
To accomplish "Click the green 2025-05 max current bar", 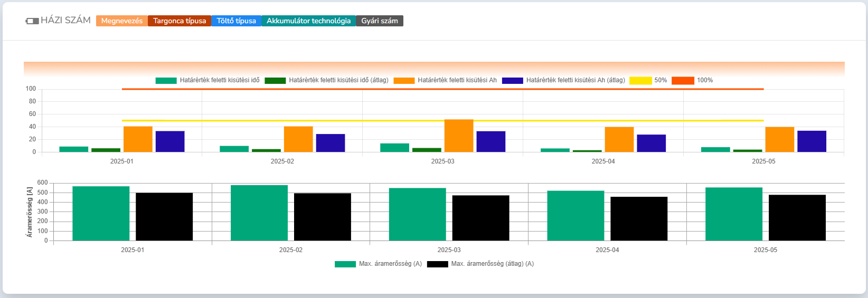I will (734, 214).
